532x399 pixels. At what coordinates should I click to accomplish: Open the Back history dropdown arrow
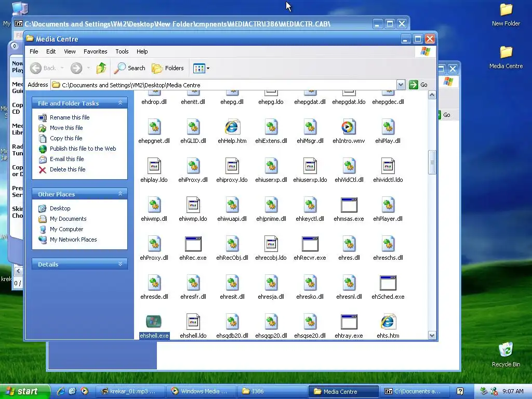click(x=62, y=68)
